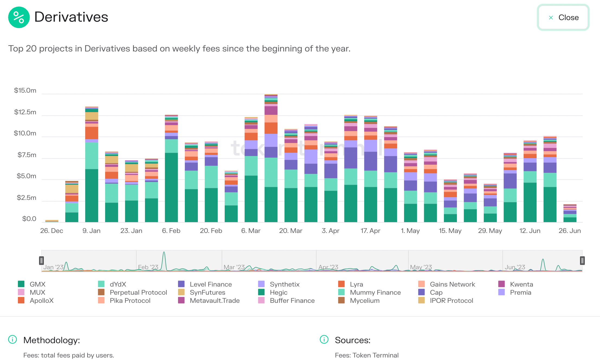Click the Sources info icon
The height and width of the screenshot is (364, 600).
coord(324,339)
